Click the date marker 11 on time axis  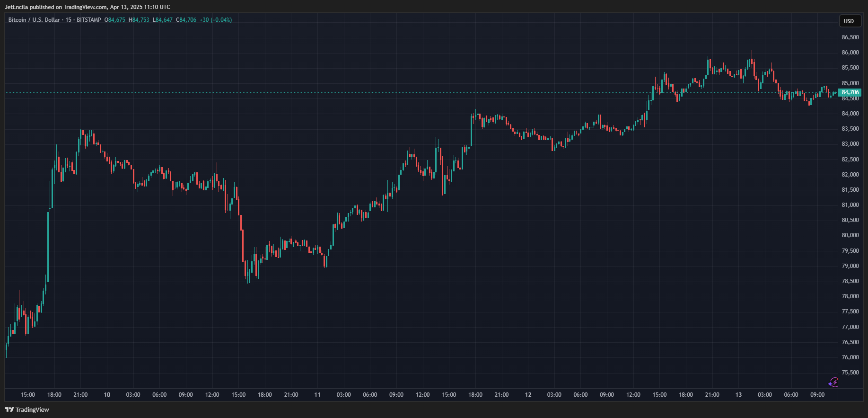point(317,395)
